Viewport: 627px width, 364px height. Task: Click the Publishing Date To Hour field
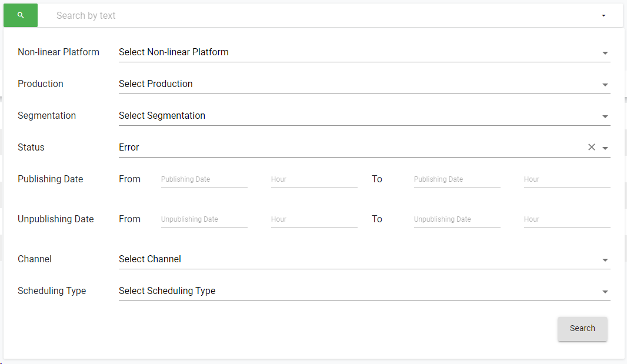[x=567, y=179]
